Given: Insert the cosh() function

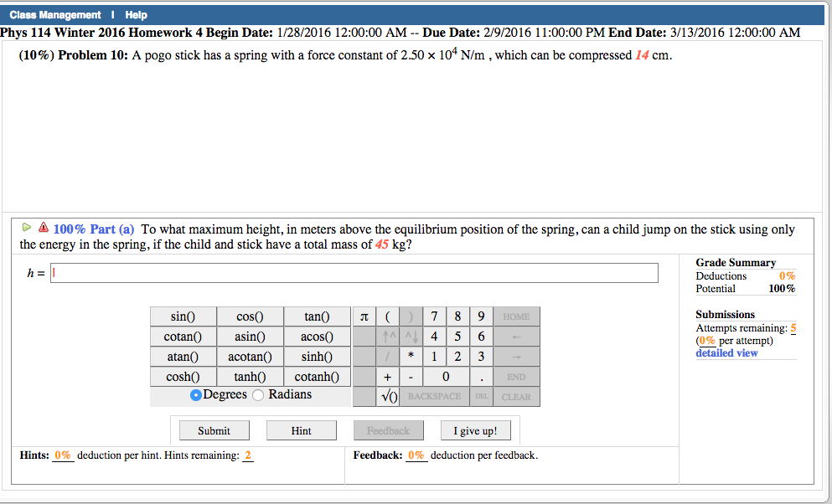Looking at the screenshot, I should coord(183,377).
